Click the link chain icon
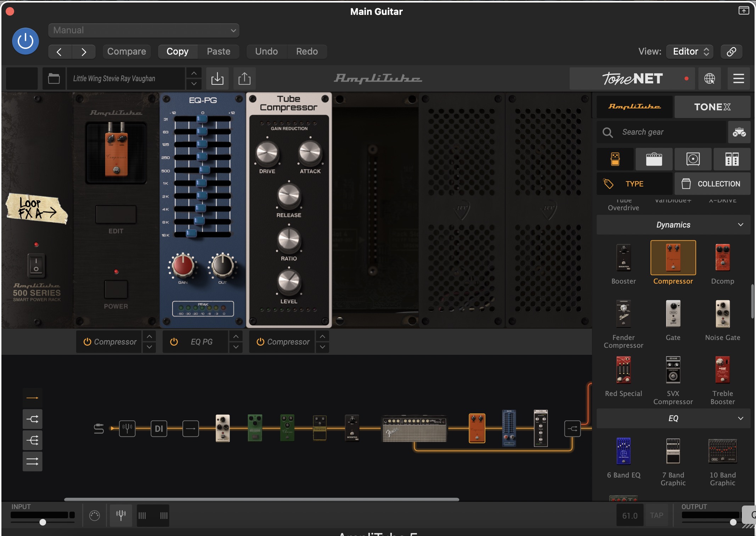Image resolution: width=756 pixels, height=536 pixels. [732, 52]
